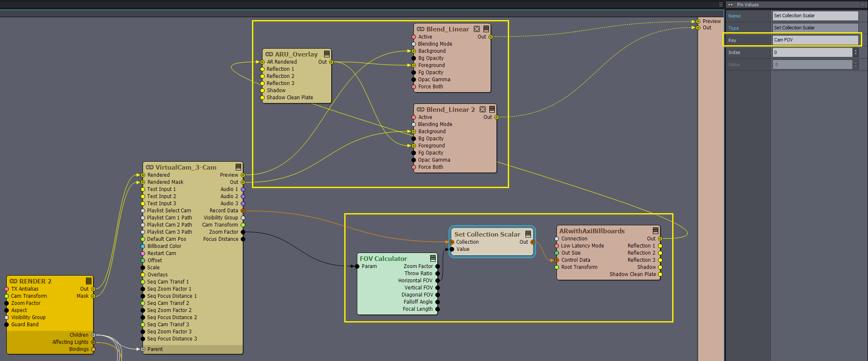Click the Low Latency Mode pin on ARwithAxiBillboards

557,246
